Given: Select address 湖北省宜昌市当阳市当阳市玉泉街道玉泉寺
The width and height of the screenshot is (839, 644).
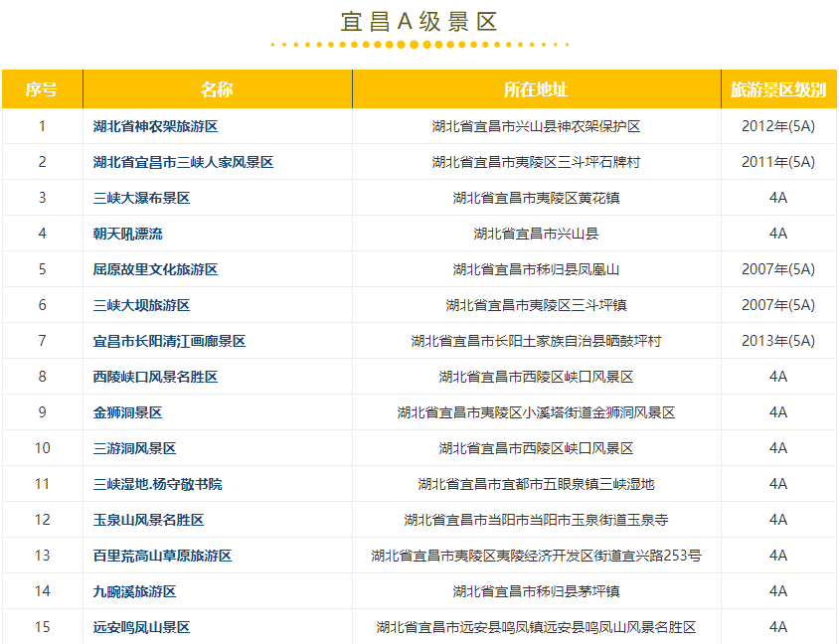Looking at the screenshot, I should pos(536,521).
